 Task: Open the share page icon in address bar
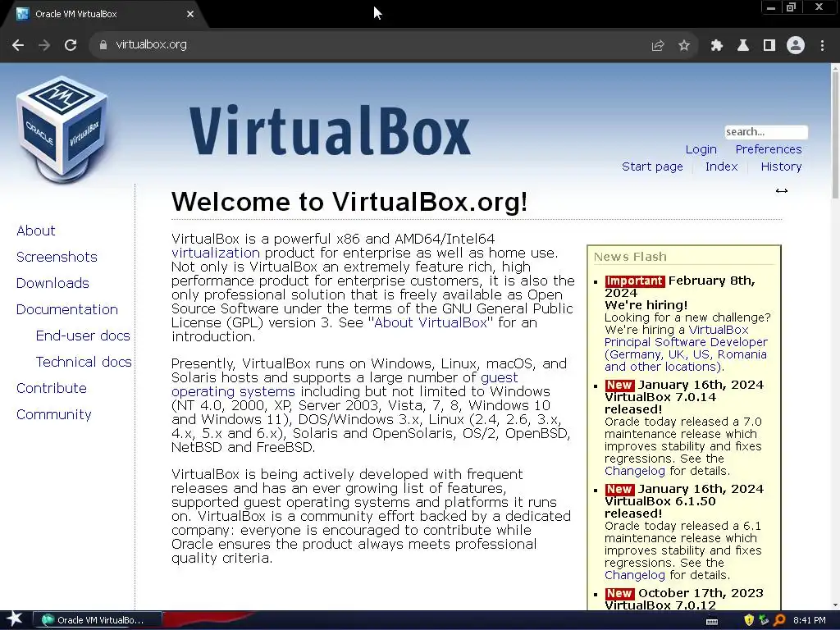pos(657,46)
